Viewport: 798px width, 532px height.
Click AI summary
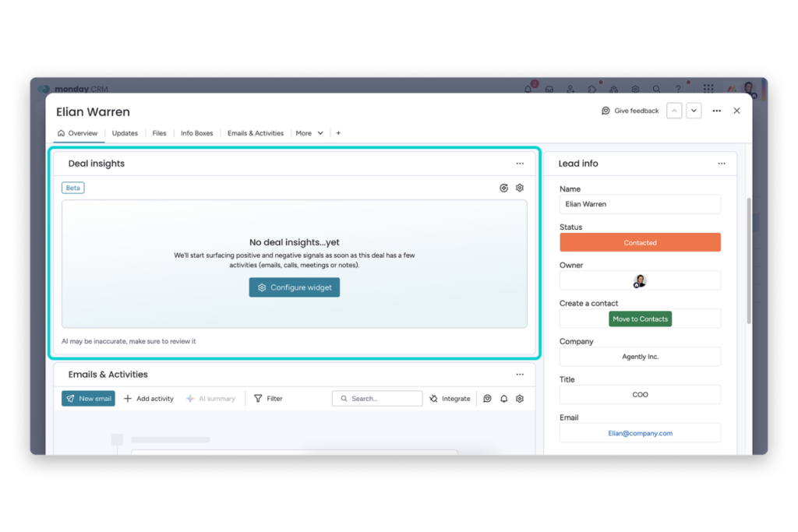click(210, 399)
